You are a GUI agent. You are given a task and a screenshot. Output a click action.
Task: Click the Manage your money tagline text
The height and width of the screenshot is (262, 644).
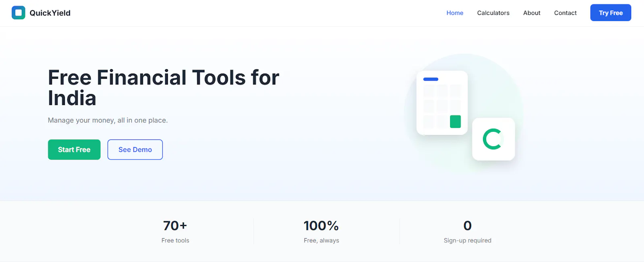[108, 120]
